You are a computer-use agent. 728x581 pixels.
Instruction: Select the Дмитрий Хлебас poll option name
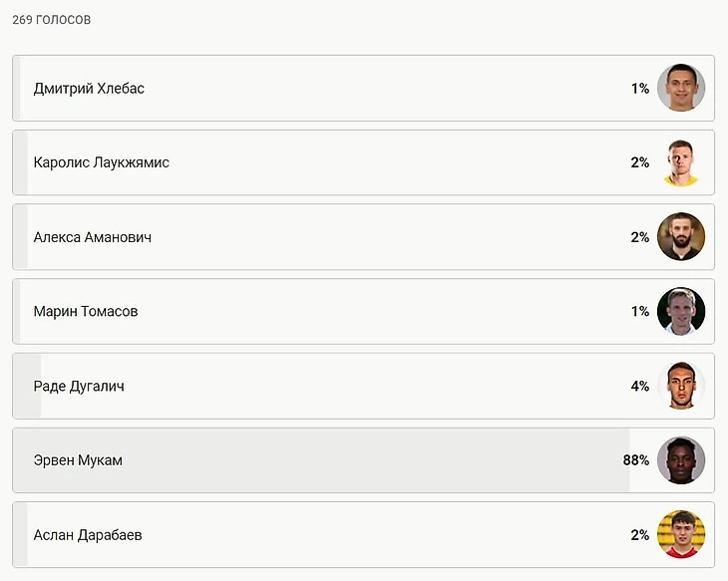tap(89, 89)
